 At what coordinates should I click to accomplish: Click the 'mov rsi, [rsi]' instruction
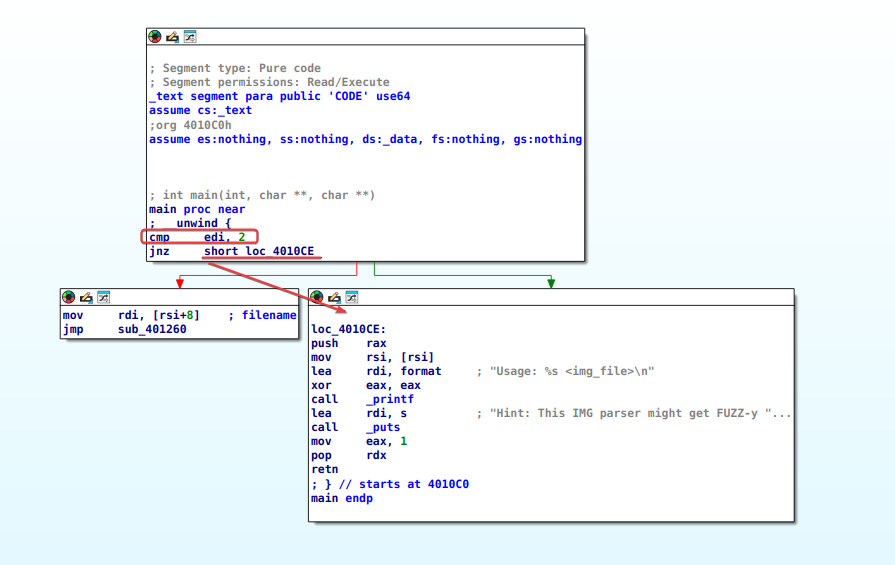pyautogui.click(x=373, y=357)
